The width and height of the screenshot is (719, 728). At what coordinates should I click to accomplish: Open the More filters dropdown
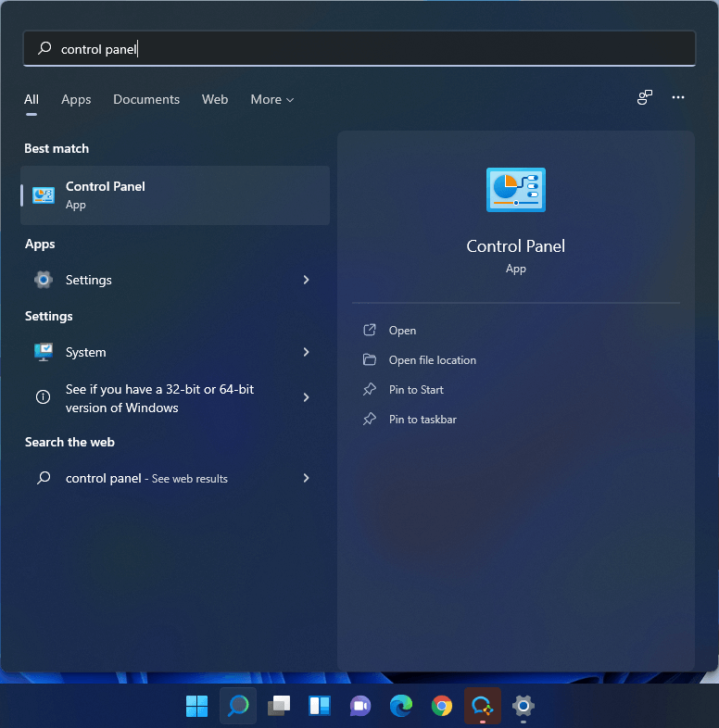[x=271, y=99]
